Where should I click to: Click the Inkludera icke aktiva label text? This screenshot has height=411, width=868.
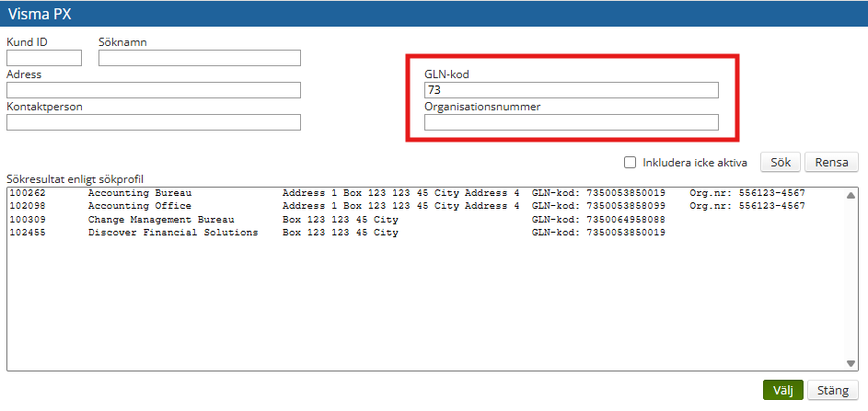(695, 163)
